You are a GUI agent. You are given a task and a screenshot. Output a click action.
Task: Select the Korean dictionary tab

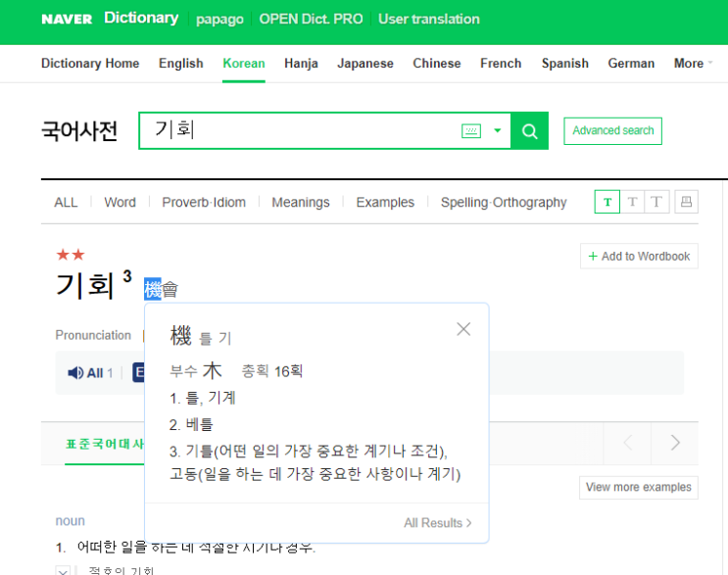(244, 63)
